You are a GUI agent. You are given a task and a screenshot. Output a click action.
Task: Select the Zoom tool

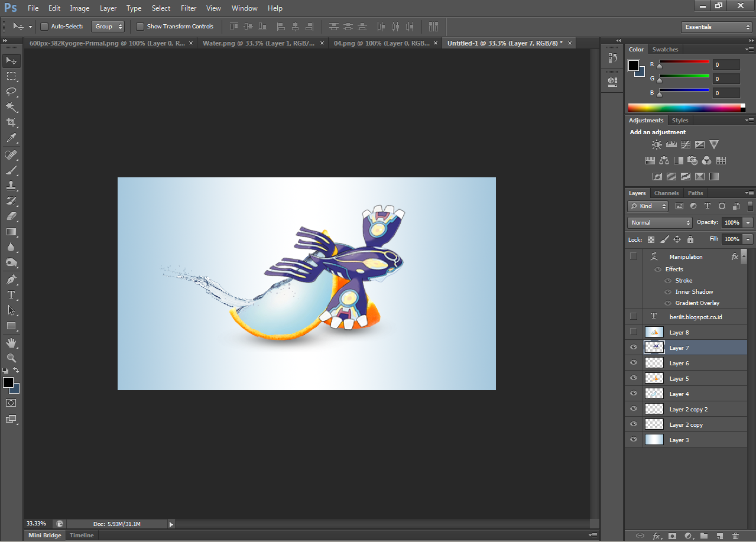[x=11, y=358]
